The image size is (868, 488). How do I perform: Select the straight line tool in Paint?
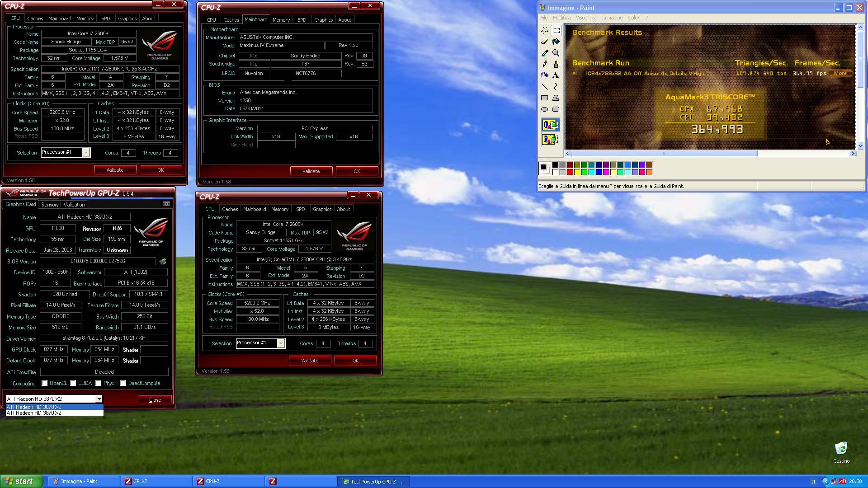coord(545,87)
